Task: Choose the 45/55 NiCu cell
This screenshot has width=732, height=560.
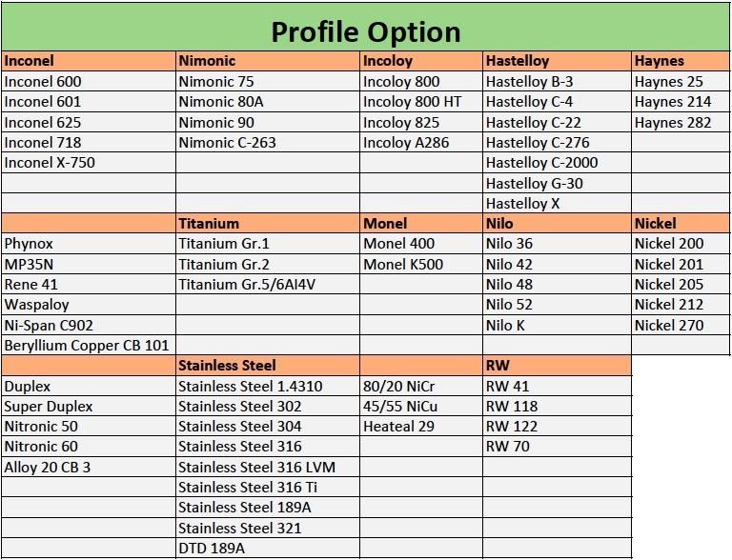Action: (421, 406)
